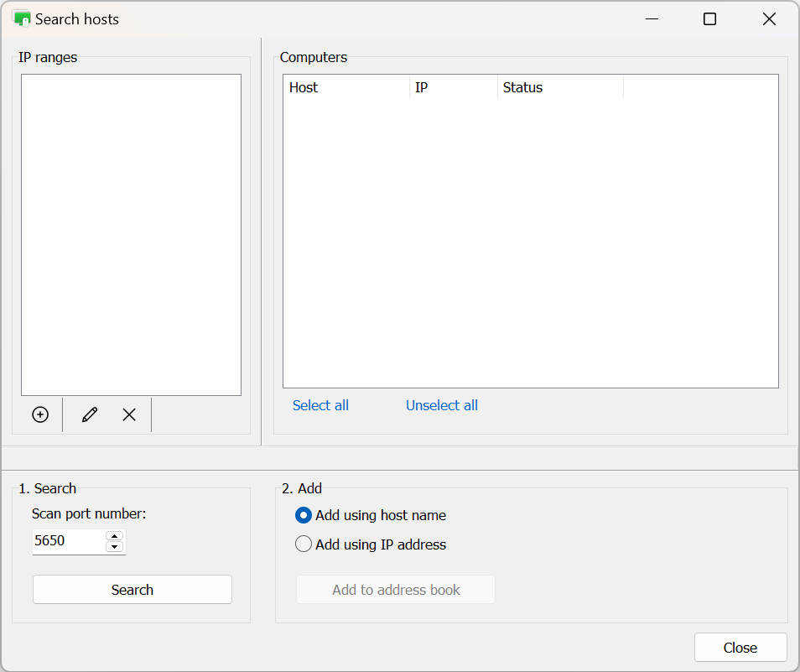
Task: Delete IP range using X icon
Action: [129, 414]
